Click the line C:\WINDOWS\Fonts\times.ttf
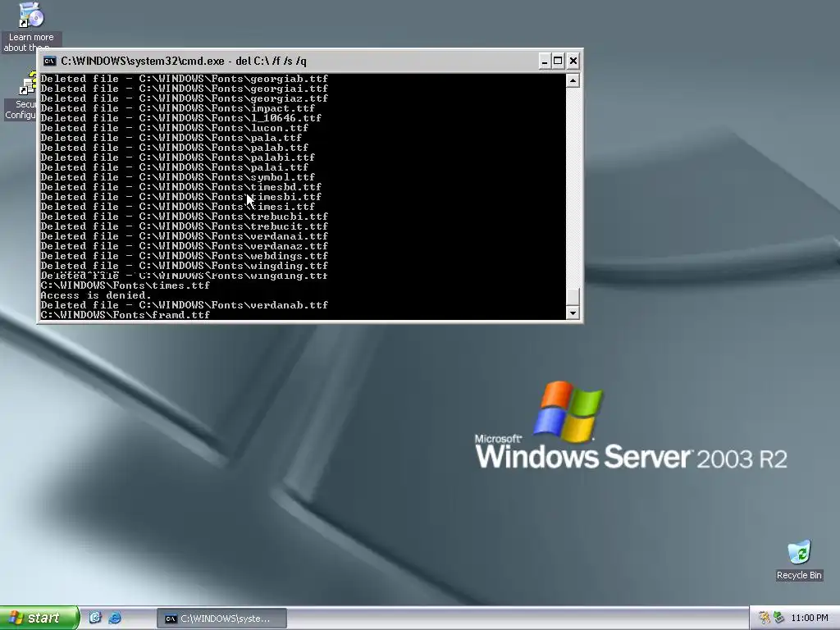Viewport: 840px width, 630px height. pyautogui.click(x=126, y=285)
